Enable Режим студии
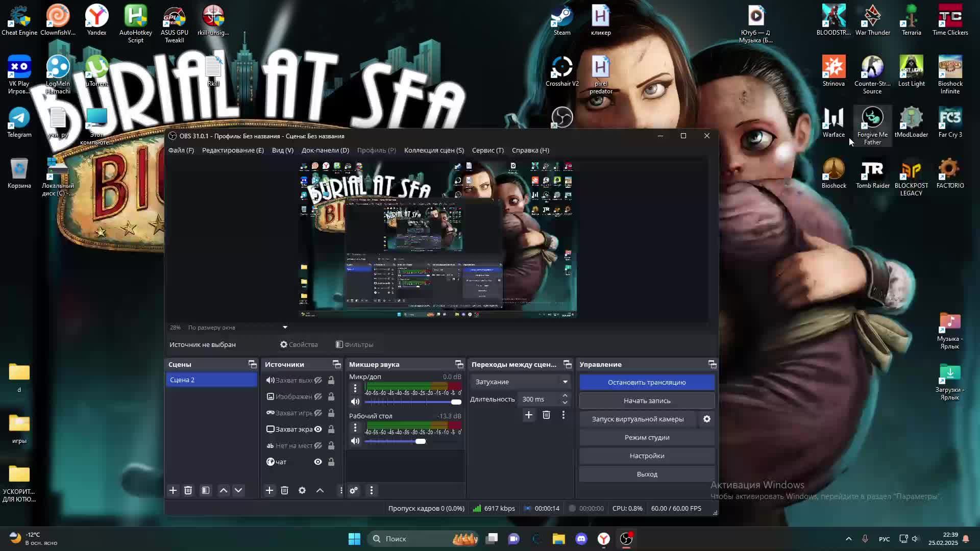 click(x=647, y=437)
